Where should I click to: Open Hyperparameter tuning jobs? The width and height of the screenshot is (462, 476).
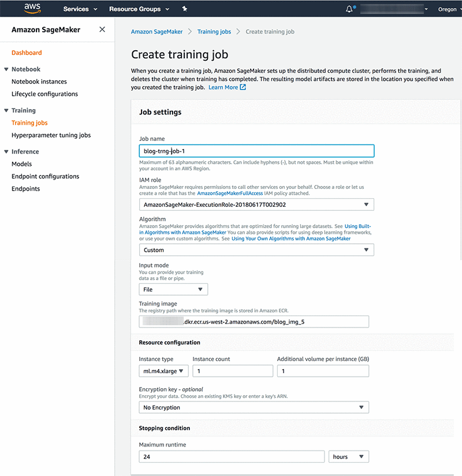click(51, 135)
